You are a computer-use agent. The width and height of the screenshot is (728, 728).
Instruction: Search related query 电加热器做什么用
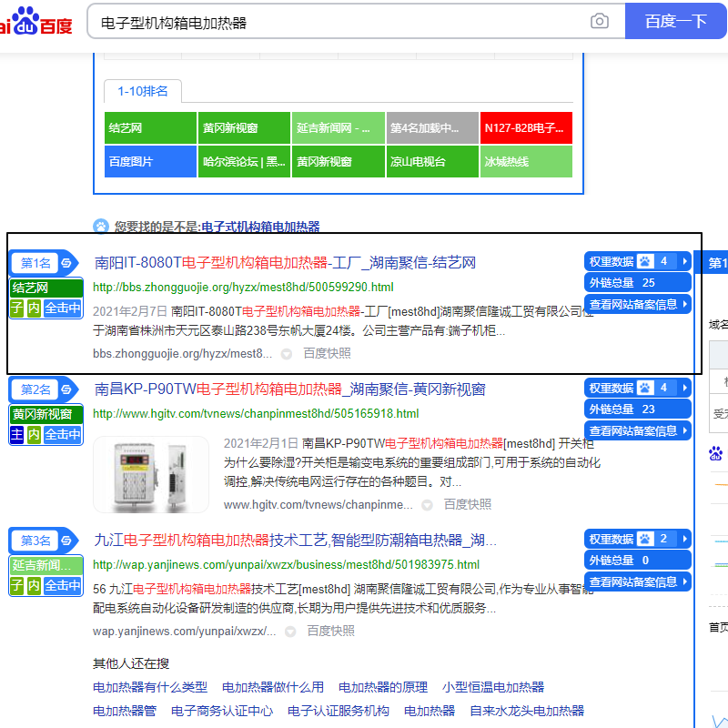point(273,687)
